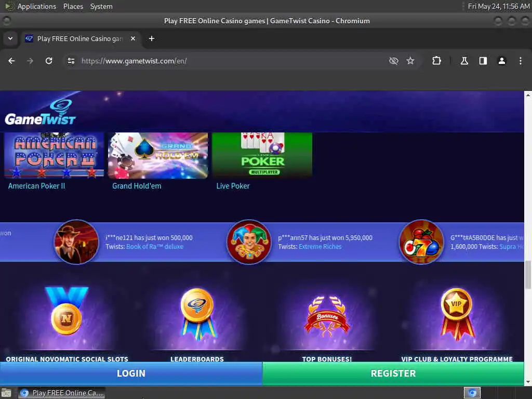This screenshot has height=399, width=532.
Task: Click the page vertical scrollbar thumb
Action: click(528, 275)
